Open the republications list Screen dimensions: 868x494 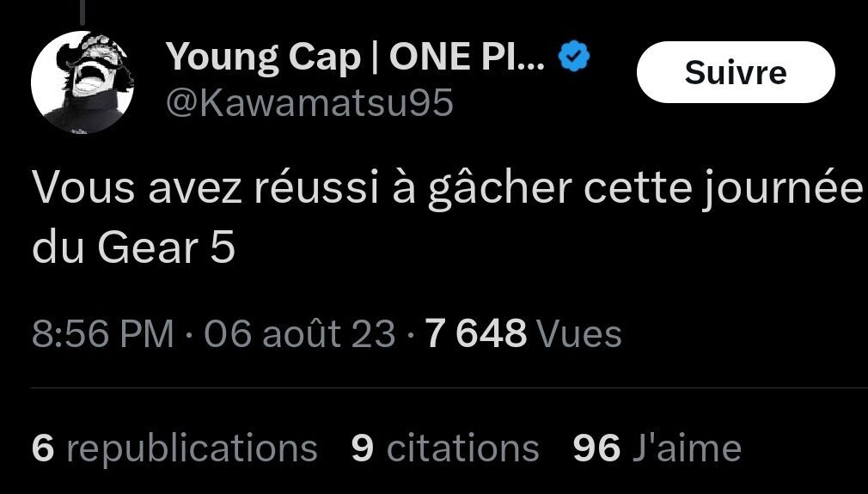(191, 448)
